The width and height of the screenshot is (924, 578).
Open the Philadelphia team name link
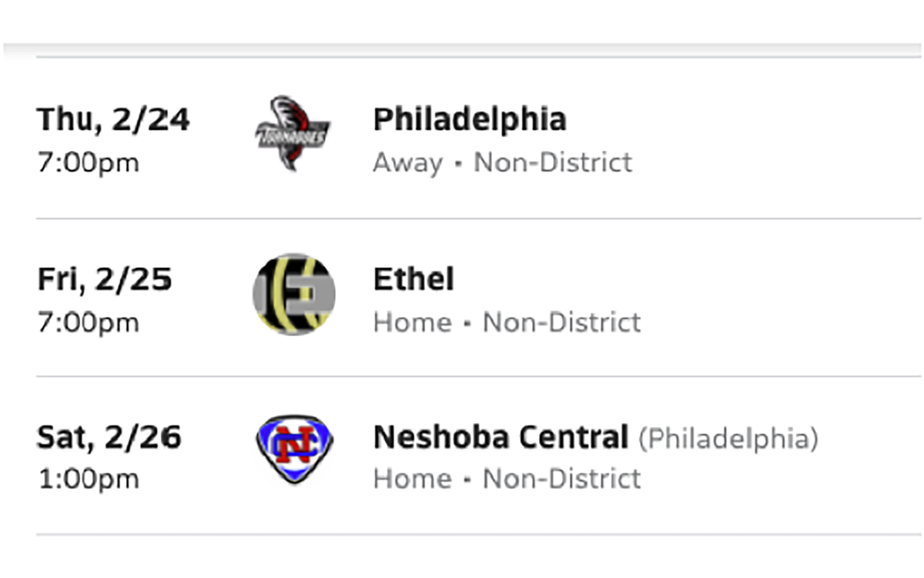[470, 119]
